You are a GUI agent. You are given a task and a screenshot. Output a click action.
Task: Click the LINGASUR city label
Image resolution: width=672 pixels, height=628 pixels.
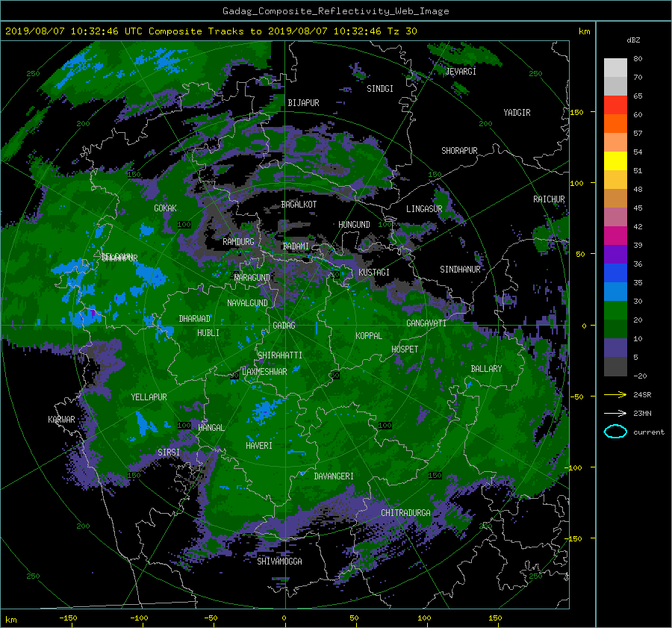point(424,209)
